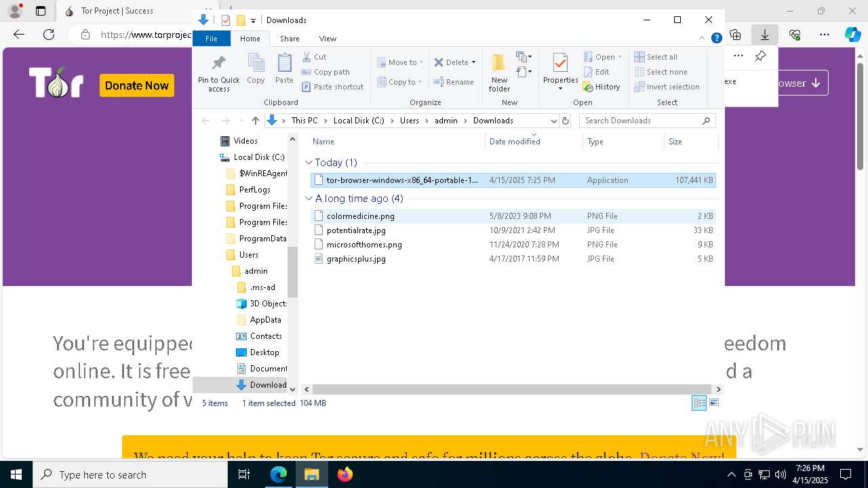Open the File menu tab

pos(212,39)
